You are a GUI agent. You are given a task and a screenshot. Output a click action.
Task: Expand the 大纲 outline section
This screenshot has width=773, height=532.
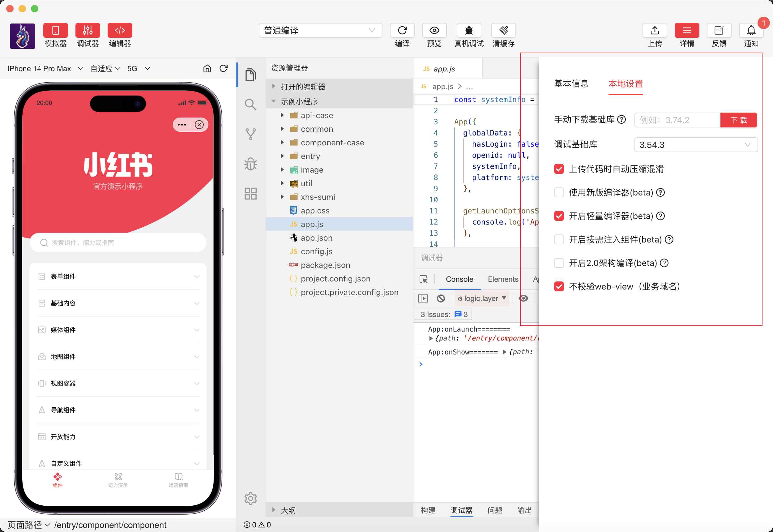click(x=339, y=510)
